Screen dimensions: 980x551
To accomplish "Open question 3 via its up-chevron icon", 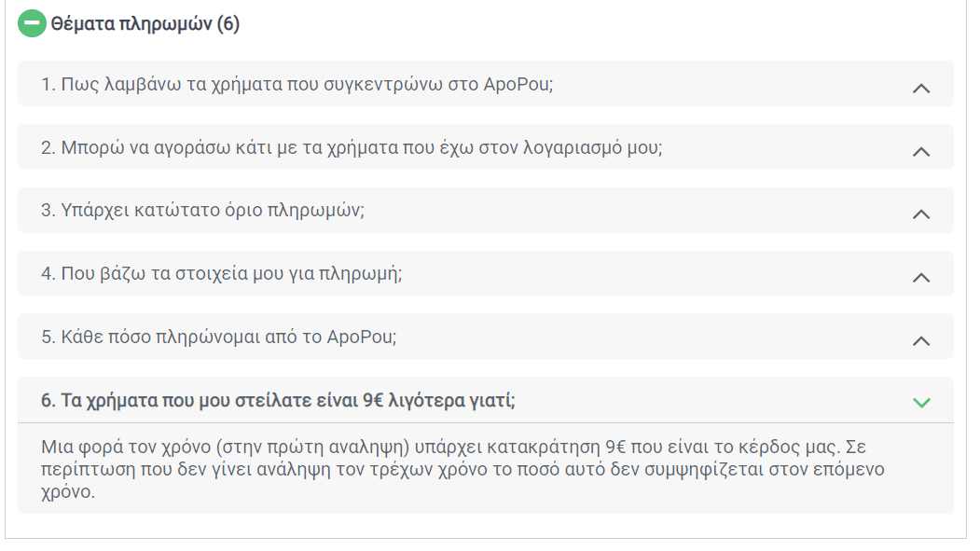I will pyautogui.click(x=920, y=214).
